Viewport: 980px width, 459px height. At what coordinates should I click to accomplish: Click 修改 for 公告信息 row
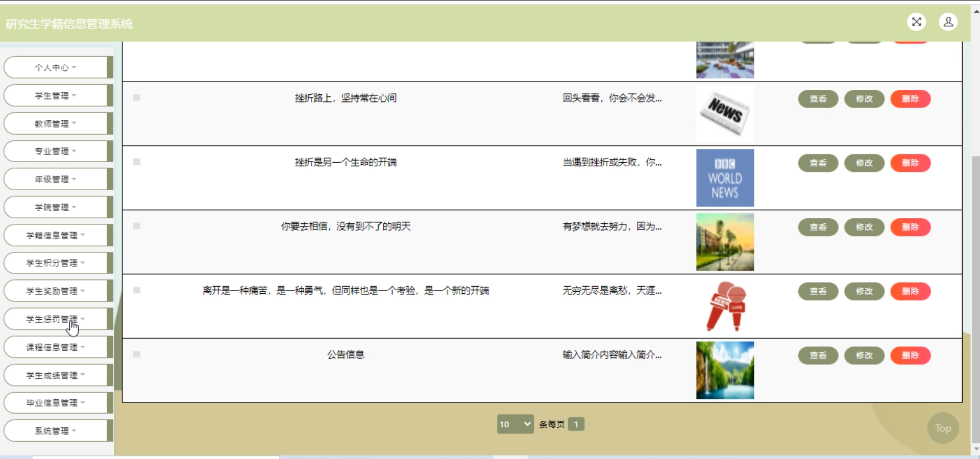864,355
